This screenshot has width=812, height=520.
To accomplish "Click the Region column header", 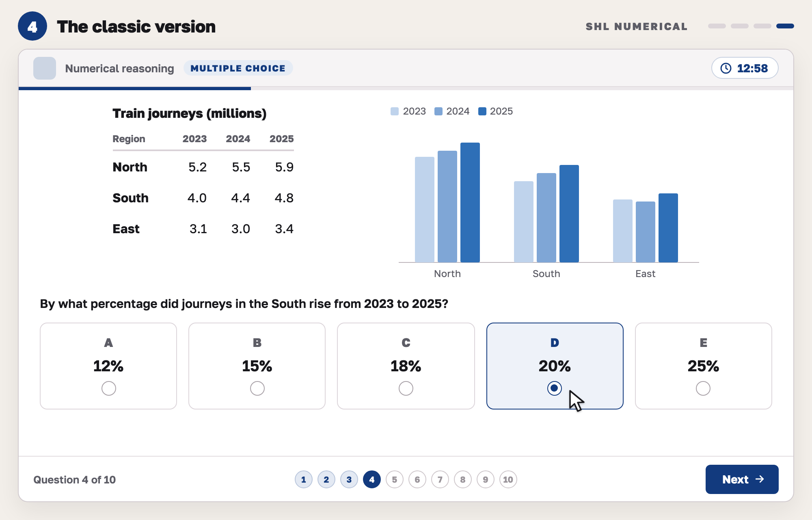I will [x=129, y=139].
